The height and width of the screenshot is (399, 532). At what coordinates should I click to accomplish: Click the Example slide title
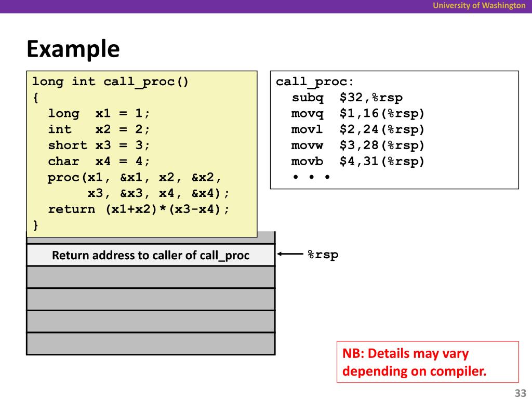pos(73,49)
